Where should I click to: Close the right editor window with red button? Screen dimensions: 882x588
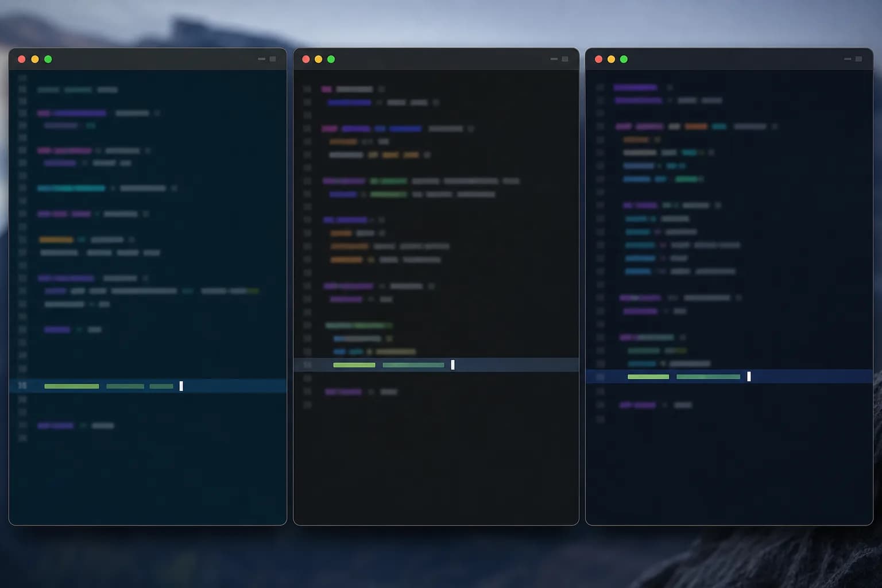coord(598,59)
